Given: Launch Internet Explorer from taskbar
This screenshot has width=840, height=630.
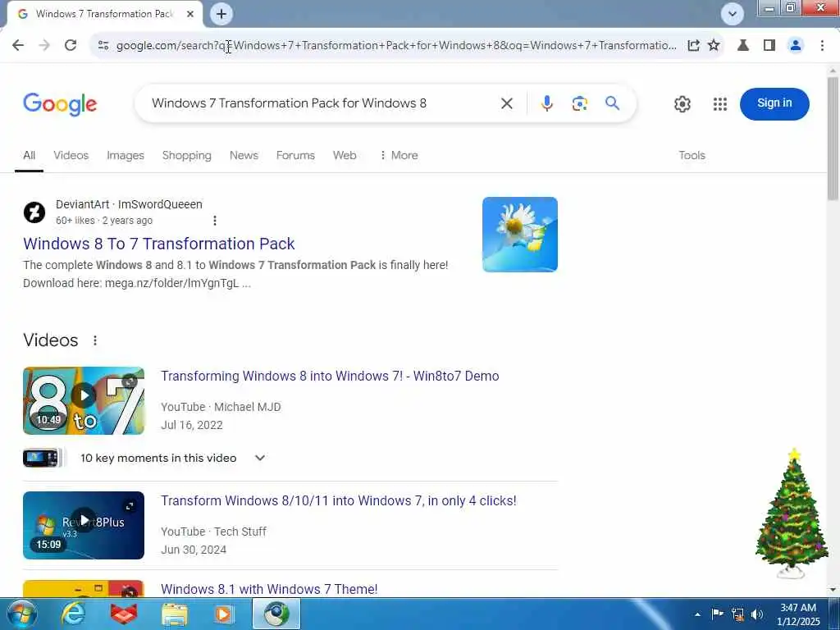Looking at the screenshot, I should click(x=73, y=614).
